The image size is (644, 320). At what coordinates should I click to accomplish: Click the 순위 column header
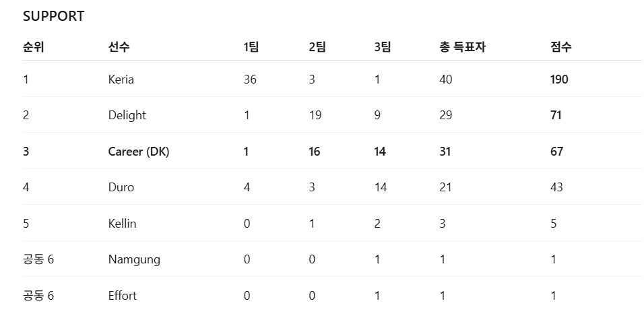[x=33, y=47]
